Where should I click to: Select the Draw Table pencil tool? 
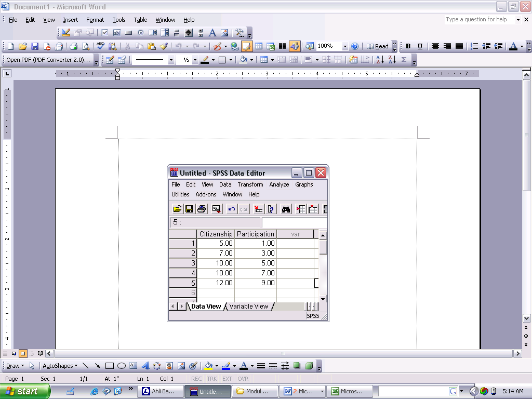pyautogui.click(x=110, y=60)
